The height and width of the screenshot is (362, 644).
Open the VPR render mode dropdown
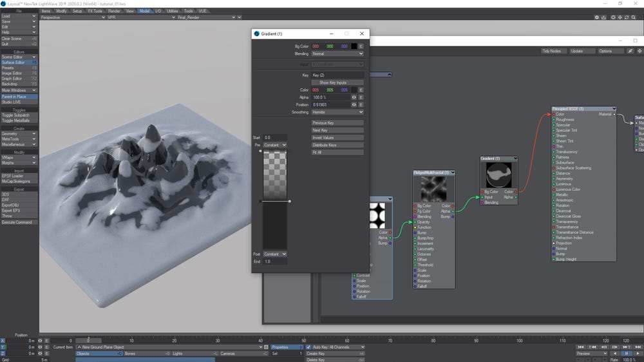[141, 17]
